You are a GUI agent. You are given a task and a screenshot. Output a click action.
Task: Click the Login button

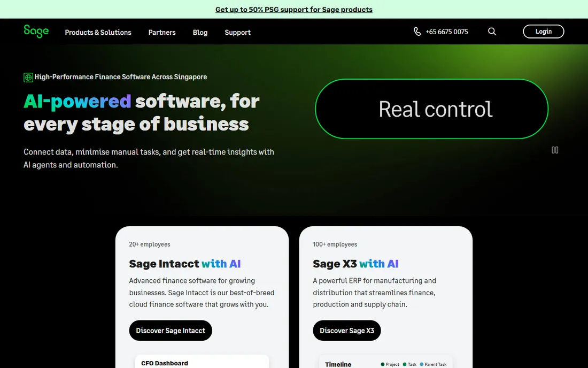[544, 32]
